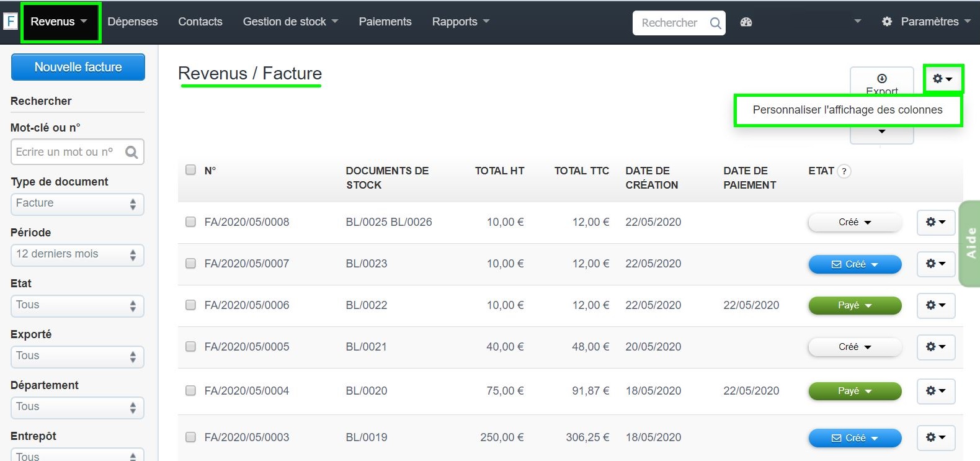This screenshot has width=980, height=461.
Task: Open the Aide side tab
Action: (970, 243)
